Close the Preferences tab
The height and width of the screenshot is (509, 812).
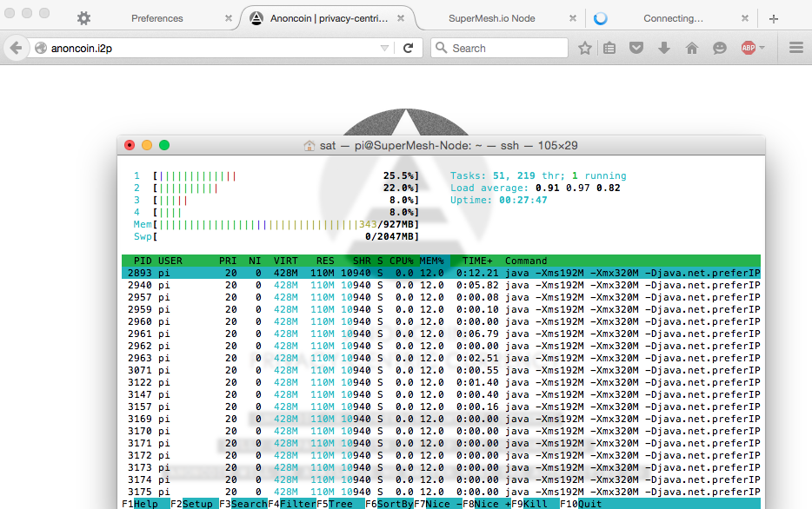point(229,18)
